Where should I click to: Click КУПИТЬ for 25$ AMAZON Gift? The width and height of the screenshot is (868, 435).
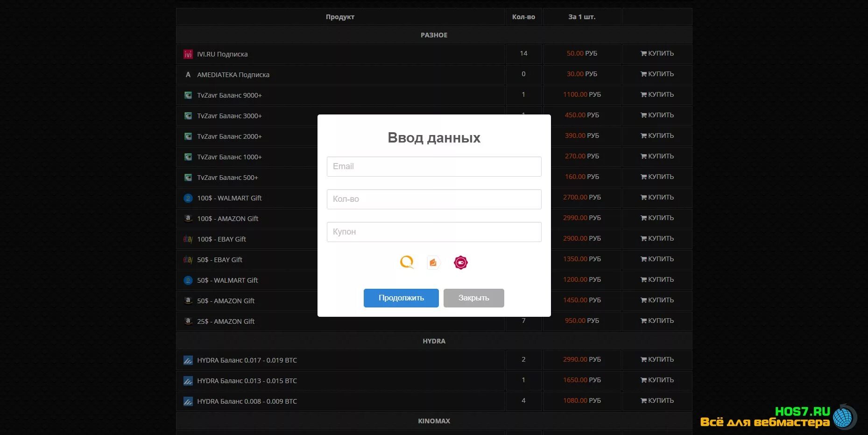(657, 321)
